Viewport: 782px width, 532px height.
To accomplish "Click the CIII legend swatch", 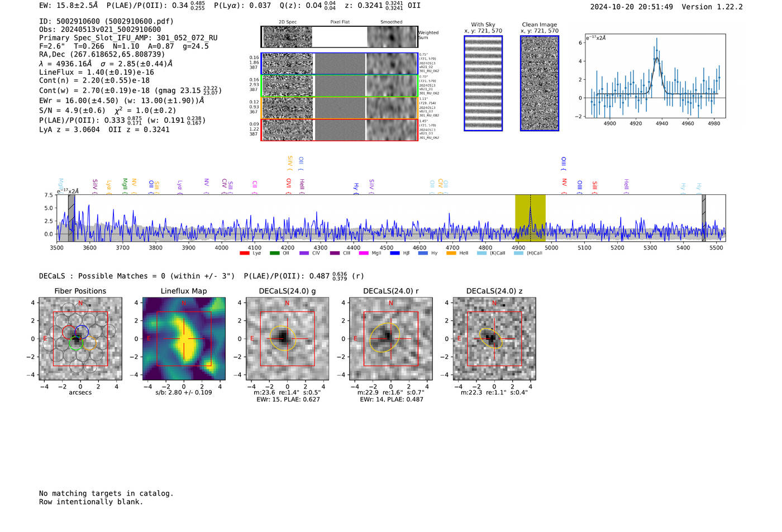I will tap(335, 253).
